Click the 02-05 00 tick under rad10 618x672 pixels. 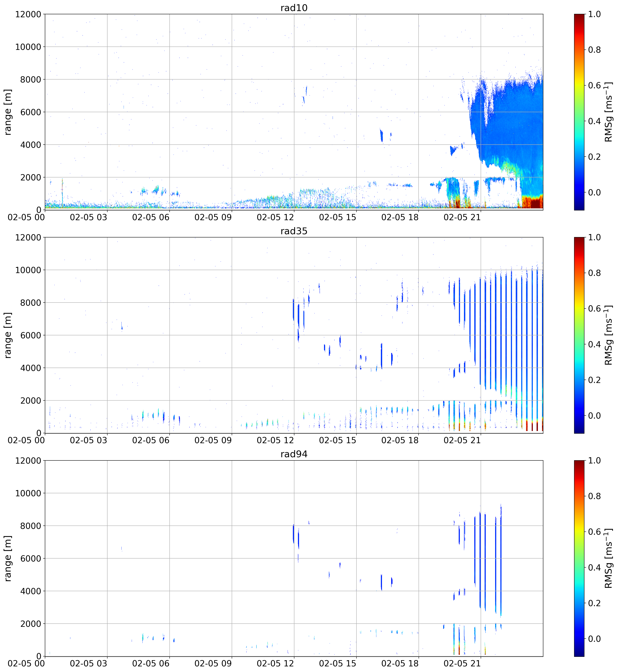pos(26,217)
